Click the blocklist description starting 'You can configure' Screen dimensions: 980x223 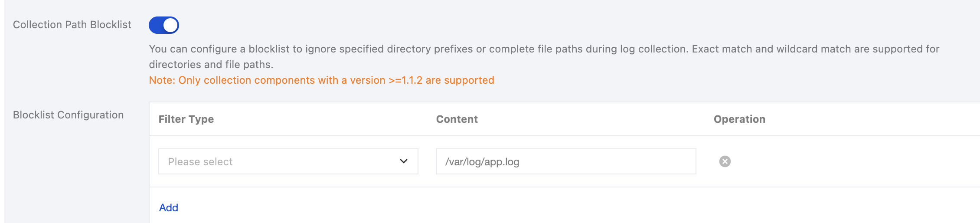(x=544, y=49)
